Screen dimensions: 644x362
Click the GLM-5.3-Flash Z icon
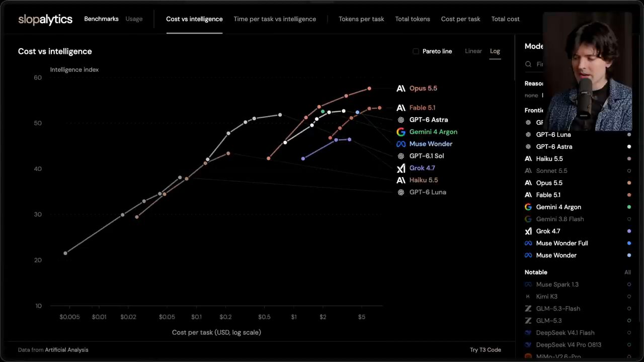(528, 309)
